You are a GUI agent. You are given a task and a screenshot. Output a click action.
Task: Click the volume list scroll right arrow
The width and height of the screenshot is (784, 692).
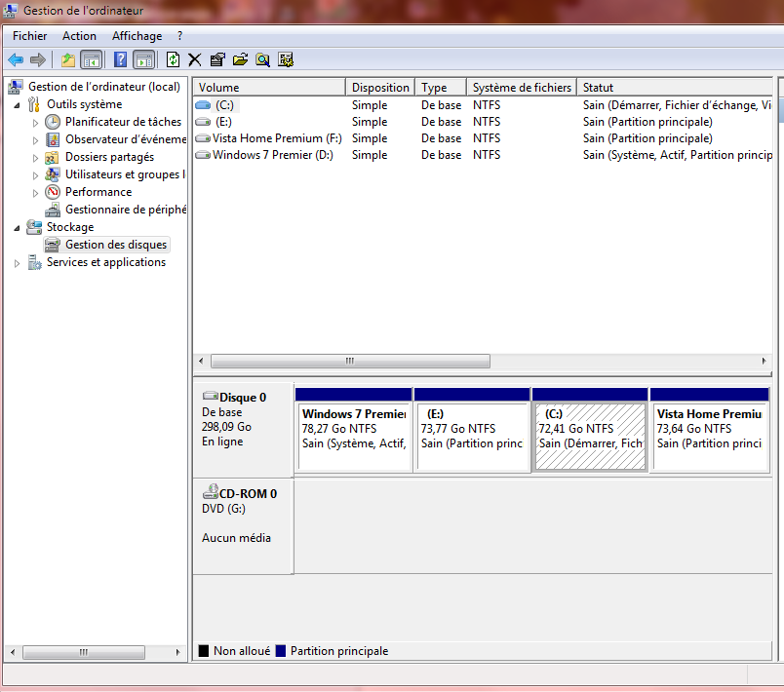click(x=764, y=361)
